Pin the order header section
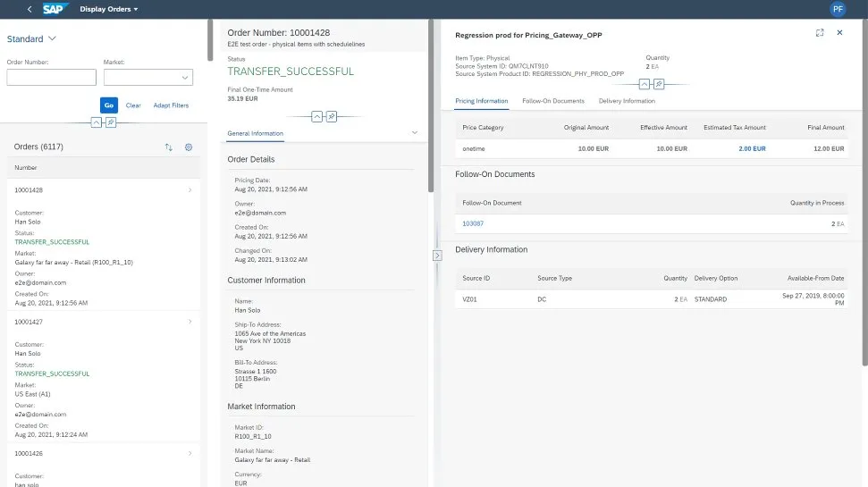868x487 pixels. 331,116
